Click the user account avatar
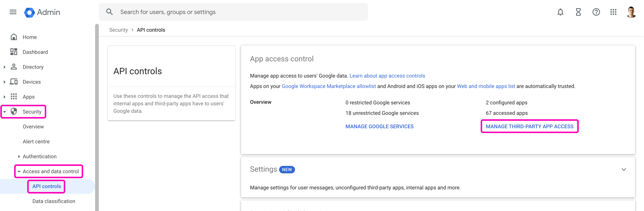Image resolution: width=644 pixels, height=211 pixels. tap(631, 12)
